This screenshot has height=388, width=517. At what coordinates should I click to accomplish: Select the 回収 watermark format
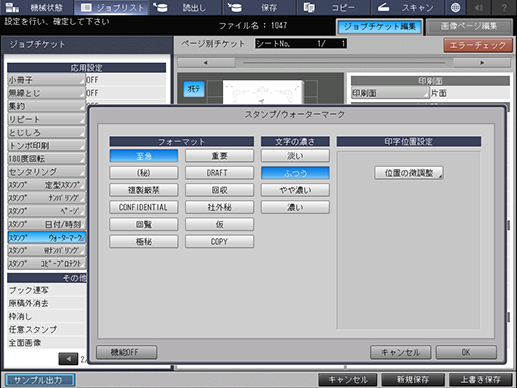219,190
